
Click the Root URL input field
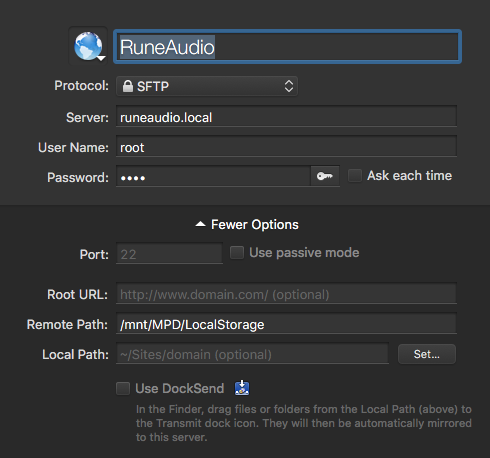coord(286,293)
